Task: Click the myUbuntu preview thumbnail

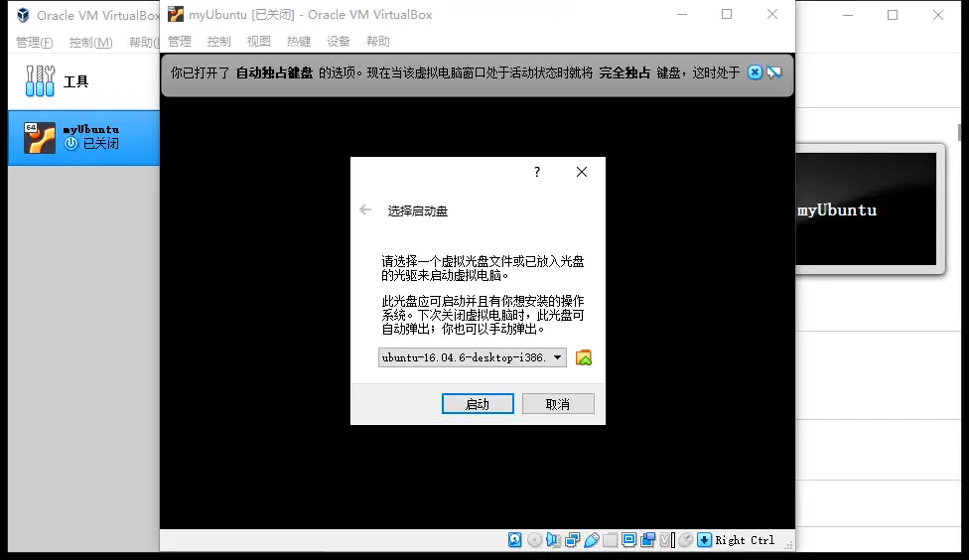Action: pyautogui.click(x=866, y=209)
